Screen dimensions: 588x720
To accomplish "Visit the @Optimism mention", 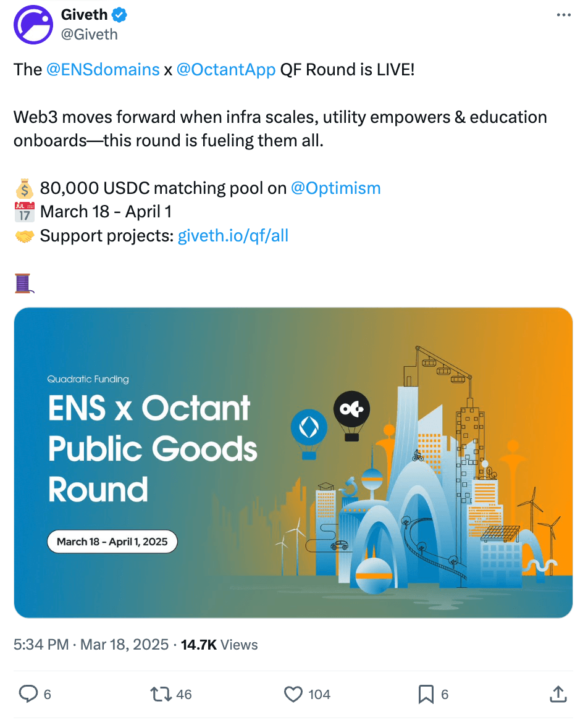I will click(335, 188).
